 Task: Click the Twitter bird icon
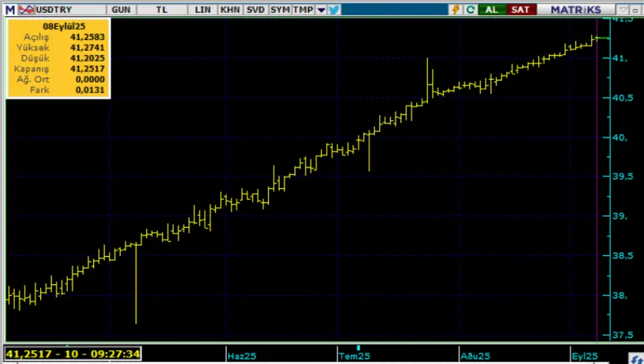click(334, 9)
